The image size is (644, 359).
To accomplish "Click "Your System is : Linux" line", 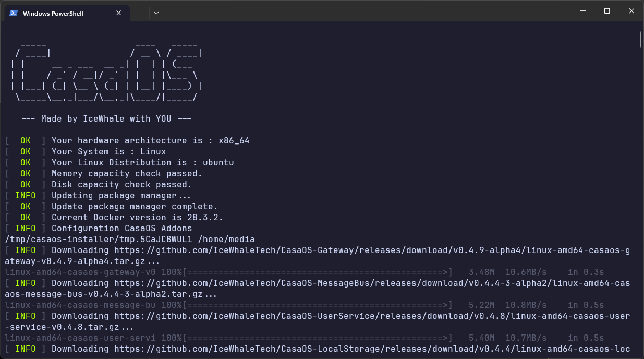I will [x=109, y=152].
